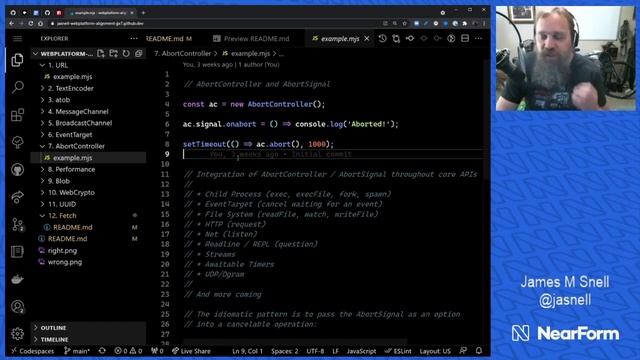Open the Manage settings gear
640x360 pixels.
tap(17, 334)
